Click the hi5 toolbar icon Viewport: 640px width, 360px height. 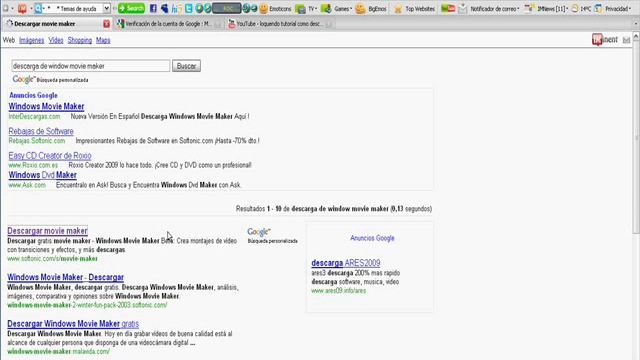pyautogui.click(x=177, y=8)
